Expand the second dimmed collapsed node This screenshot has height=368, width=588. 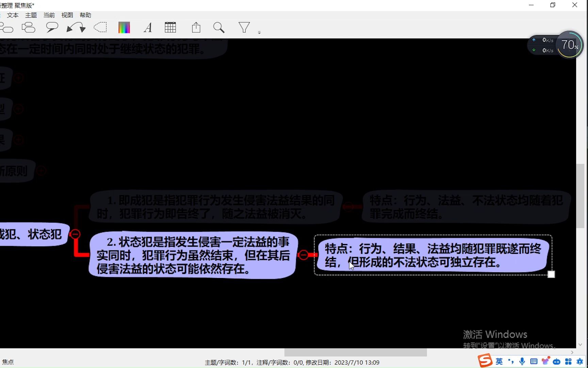coord(18,109)
